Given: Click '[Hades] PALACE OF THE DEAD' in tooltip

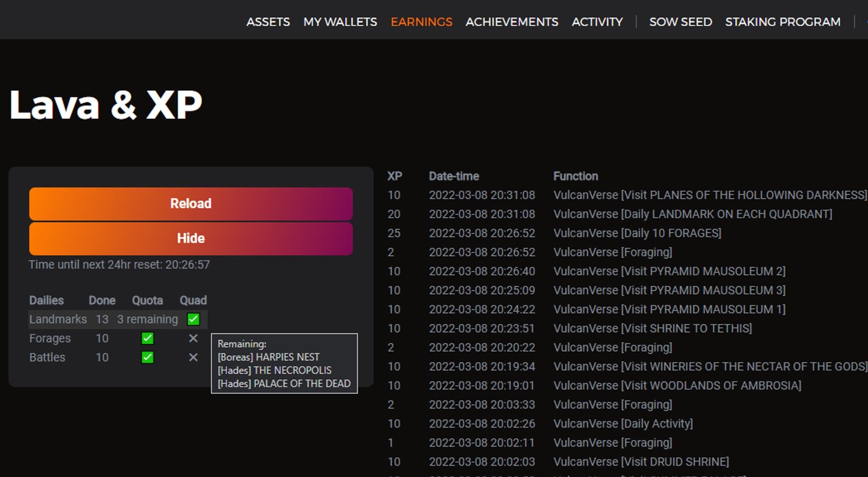Looking at the screenshot, I should pos(284,384).
